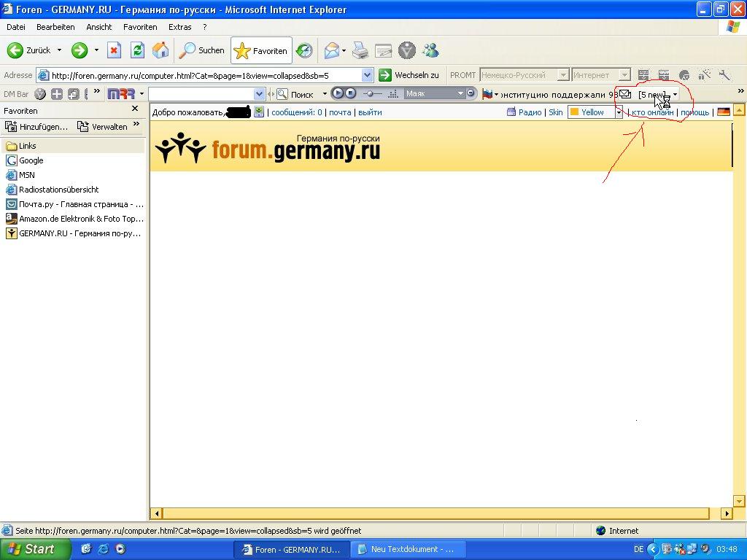Viewport: 747px width, 560px height.
Task: Select the Yellow skin color dropdown
Action: pos(595,112)
